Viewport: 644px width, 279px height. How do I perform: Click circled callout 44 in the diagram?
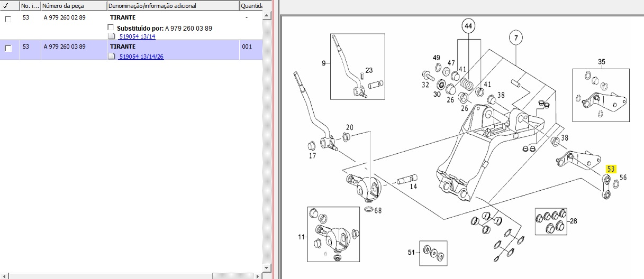[468, 26]
